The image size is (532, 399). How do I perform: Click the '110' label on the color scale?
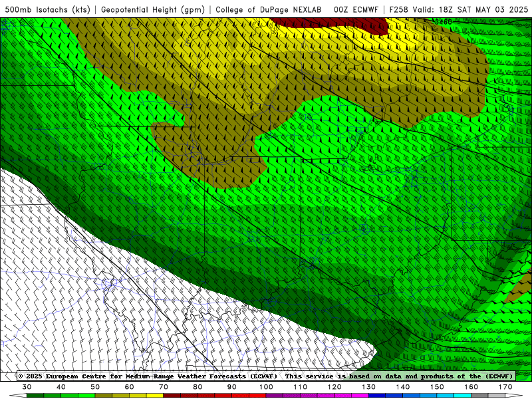click(301, 387)
